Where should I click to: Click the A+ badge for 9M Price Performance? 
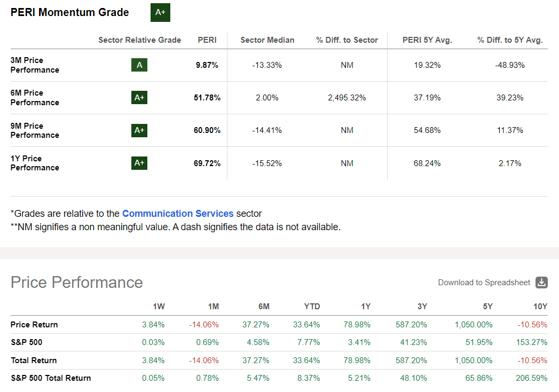[139, 130]
